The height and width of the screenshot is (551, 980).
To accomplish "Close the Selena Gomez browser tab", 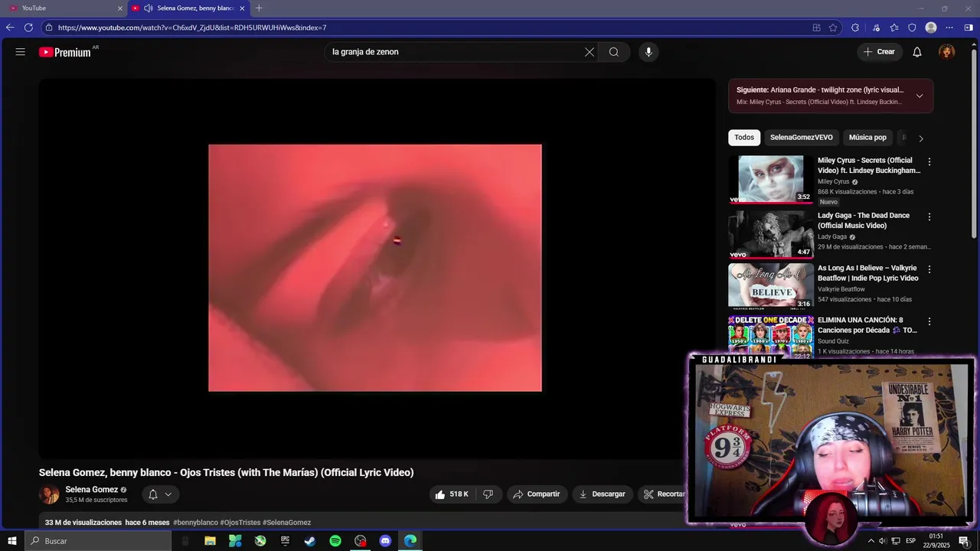I will coord(242,8).
